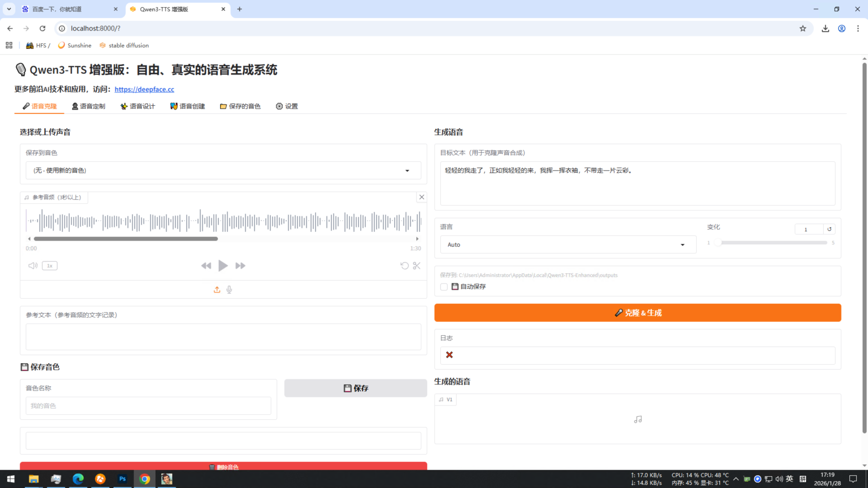Click the fast-forward audio icon
The image size is (868, 488).
[240, 266]
